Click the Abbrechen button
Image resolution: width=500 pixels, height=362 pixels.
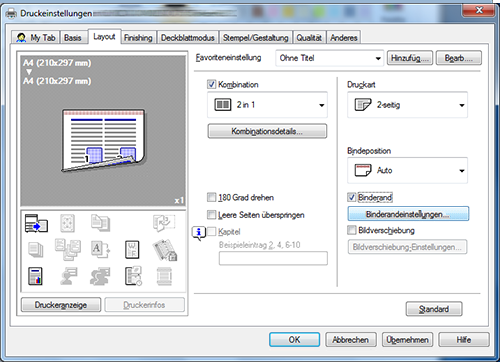351,340
